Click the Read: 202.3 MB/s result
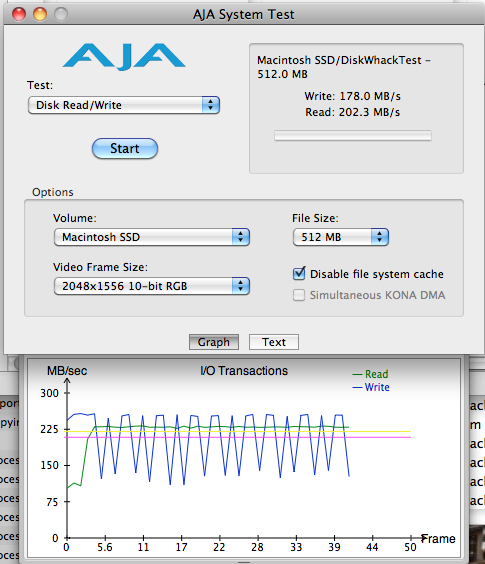This screenshot has width=485, height=564. coord(353,112)
